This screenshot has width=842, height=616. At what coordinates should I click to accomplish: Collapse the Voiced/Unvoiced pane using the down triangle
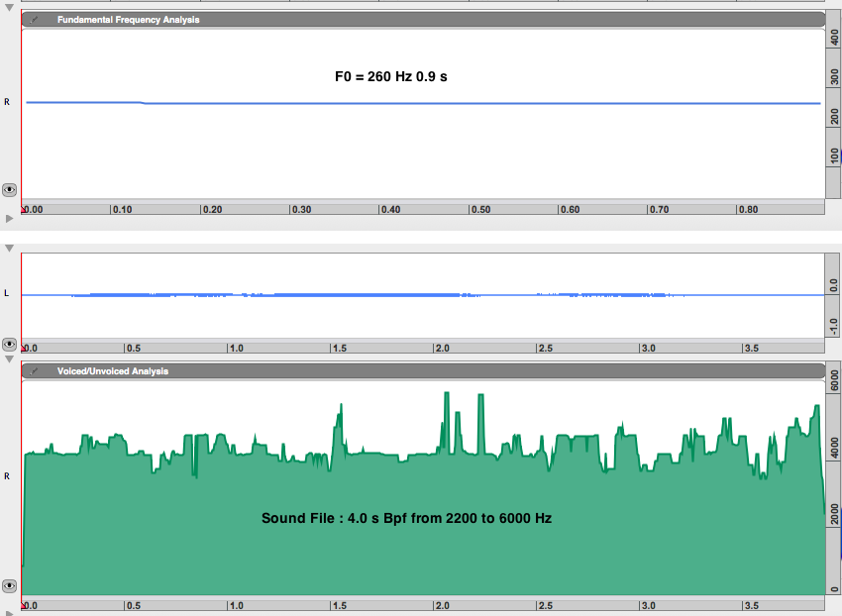point(9,359)
